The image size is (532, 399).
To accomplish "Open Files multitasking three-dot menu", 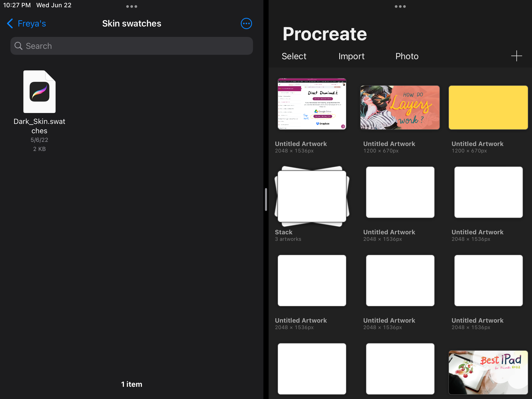I will click(x=131, y=6).
